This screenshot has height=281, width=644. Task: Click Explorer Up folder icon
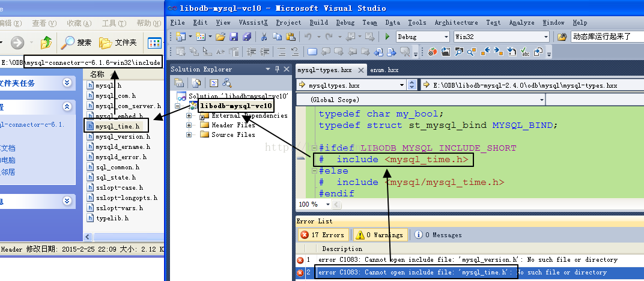(x=46, y=42)
